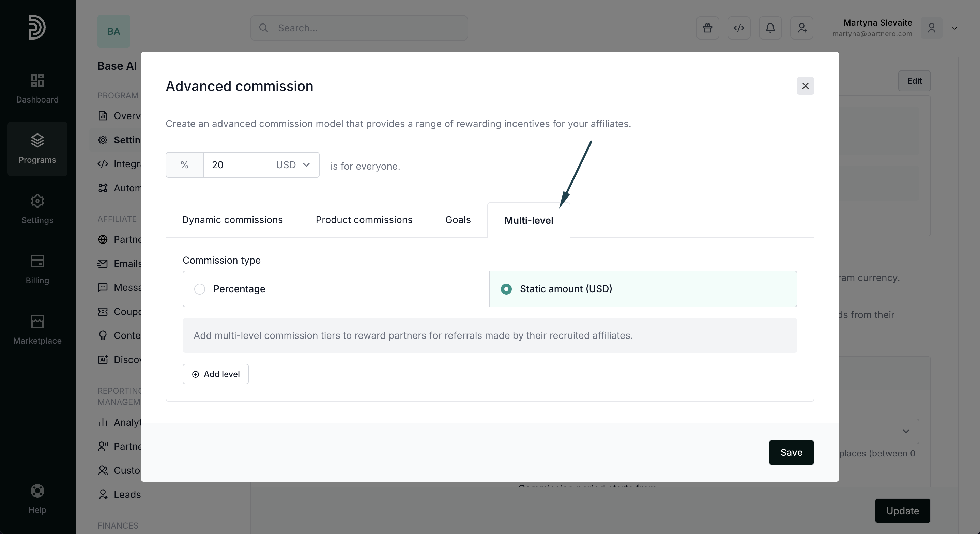The height and width of the screenshot is (534, 980).
Task: Select the Static amount (USD) option
Action: (x=506, y=289)
